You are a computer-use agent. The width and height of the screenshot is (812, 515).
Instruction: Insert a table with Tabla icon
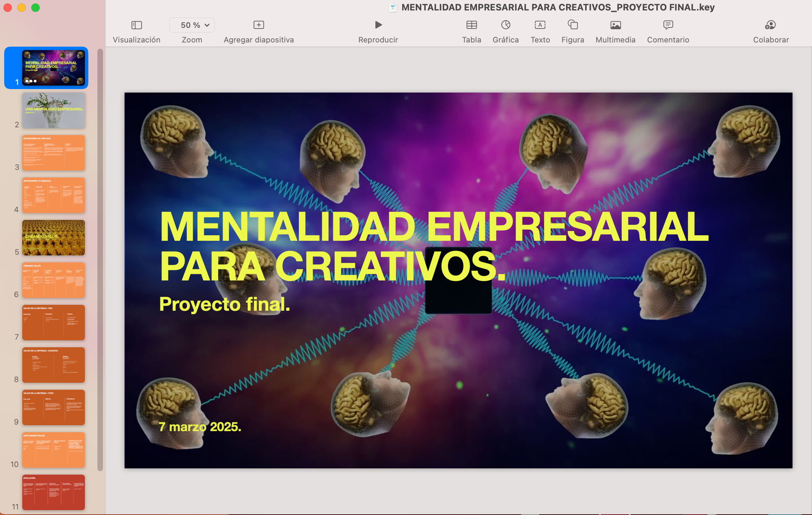click(x=471, y=25)
